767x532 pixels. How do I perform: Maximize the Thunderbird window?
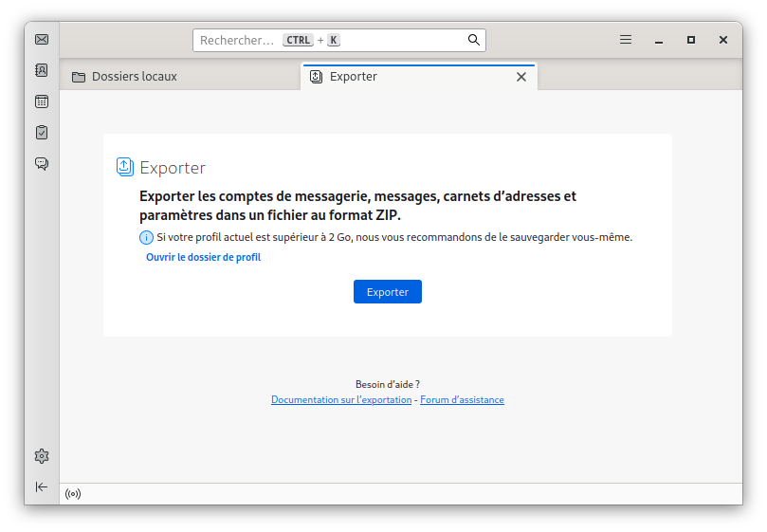click(x=691, y=40)
